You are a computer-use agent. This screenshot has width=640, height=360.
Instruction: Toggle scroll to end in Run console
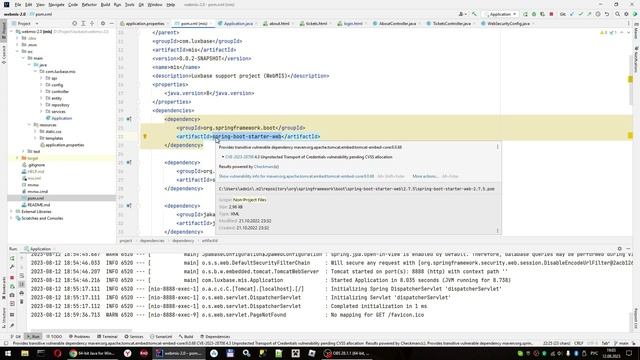click(22, 284)
